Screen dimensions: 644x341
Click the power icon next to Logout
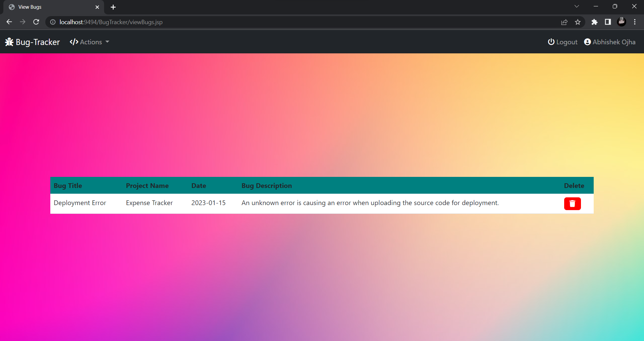coord(551,42)
